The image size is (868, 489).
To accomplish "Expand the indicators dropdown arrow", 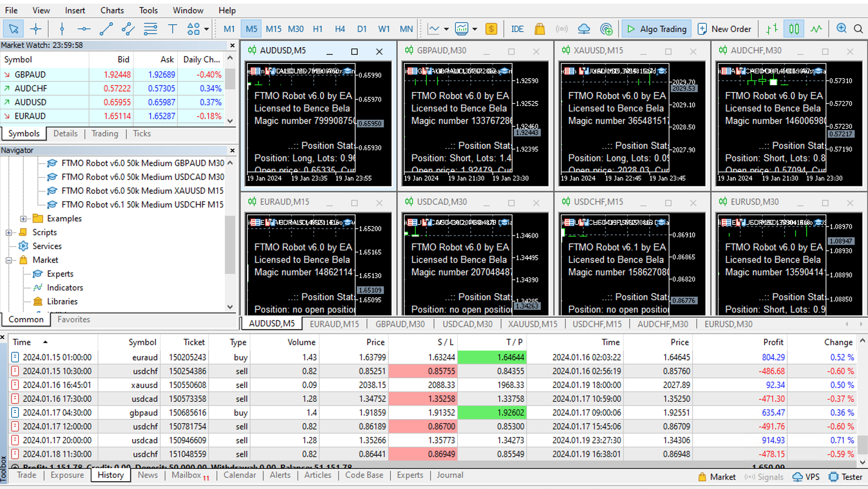I will tap(475, 29).
